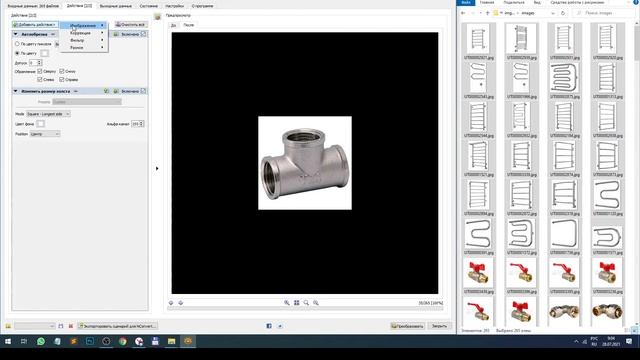Open the Position dropdown set to Центр
Viewport: 640px width, 360px height.
pyautogui.click(x=45, y=134)
